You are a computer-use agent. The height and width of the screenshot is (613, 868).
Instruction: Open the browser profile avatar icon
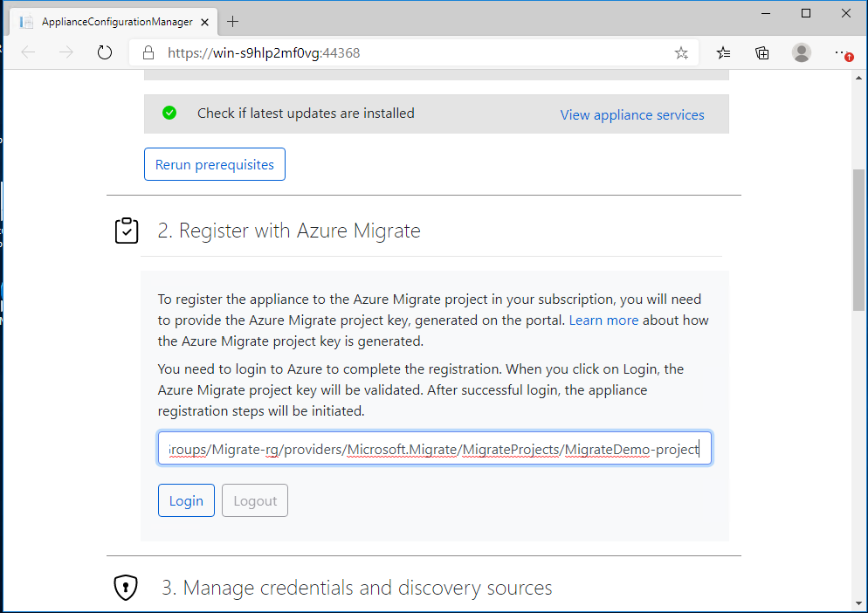pos(802,52)
